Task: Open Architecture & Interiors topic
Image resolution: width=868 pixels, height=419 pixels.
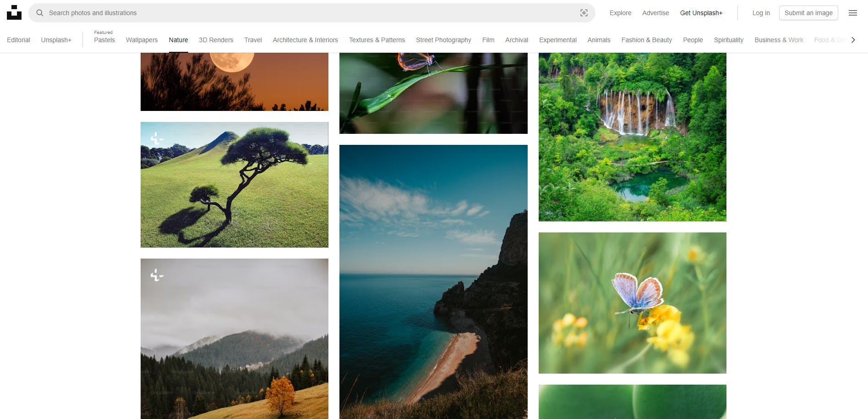Action: tap(305, 40)
